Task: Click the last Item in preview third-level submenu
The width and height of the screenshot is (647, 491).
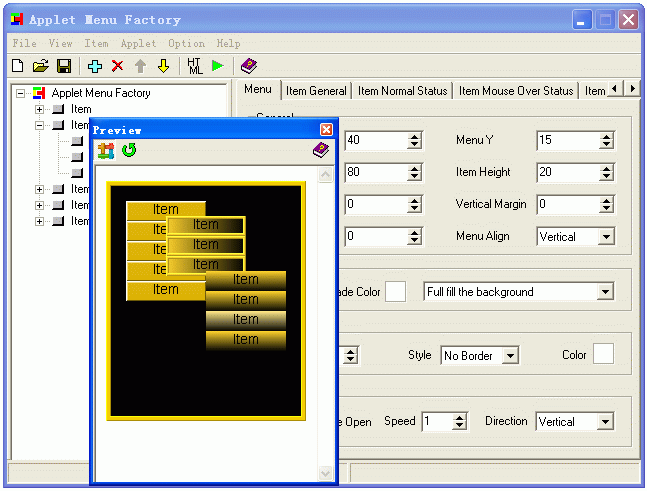Action: click(x=246, y=340)
